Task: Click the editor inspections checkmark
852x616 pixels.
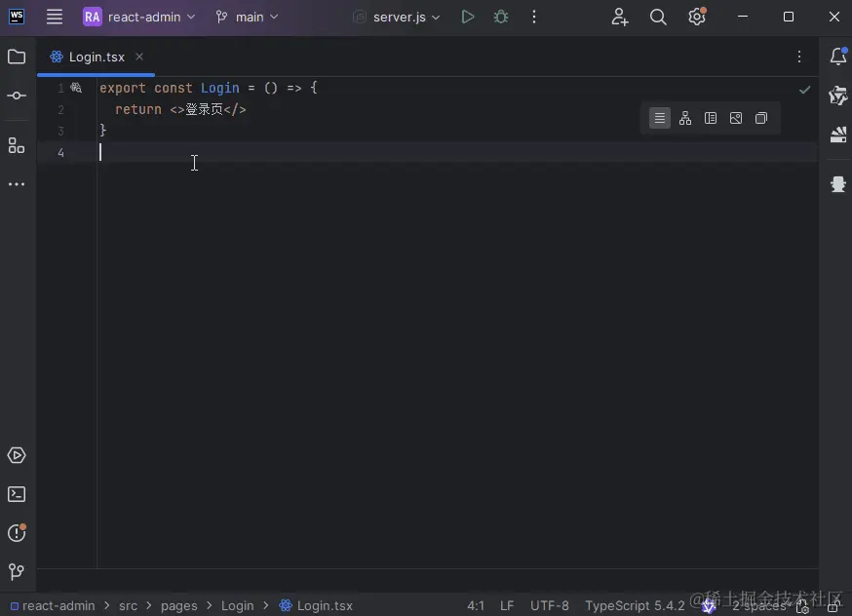Action: pos(805,90)
